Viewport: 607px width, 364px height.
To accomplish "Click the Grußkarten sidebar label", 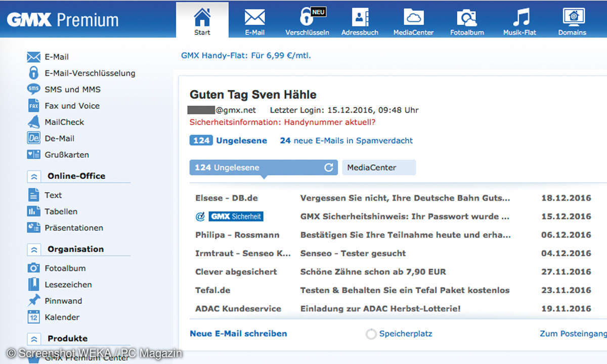I will pos(67,155).
